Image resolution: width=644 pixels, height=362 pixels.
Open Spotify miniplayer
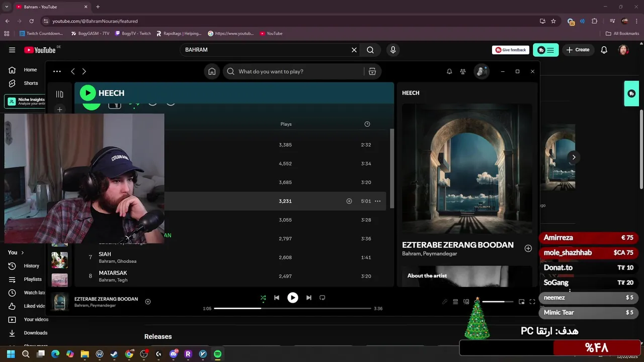[x=522, y=302]
